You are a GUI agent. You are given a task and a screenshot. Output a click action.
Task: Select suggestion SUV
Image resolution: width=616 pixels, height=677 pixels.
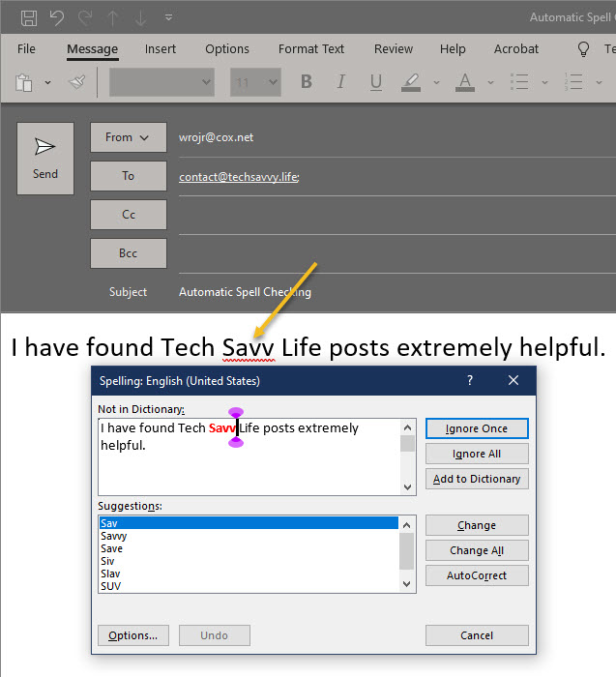[249, 586]
